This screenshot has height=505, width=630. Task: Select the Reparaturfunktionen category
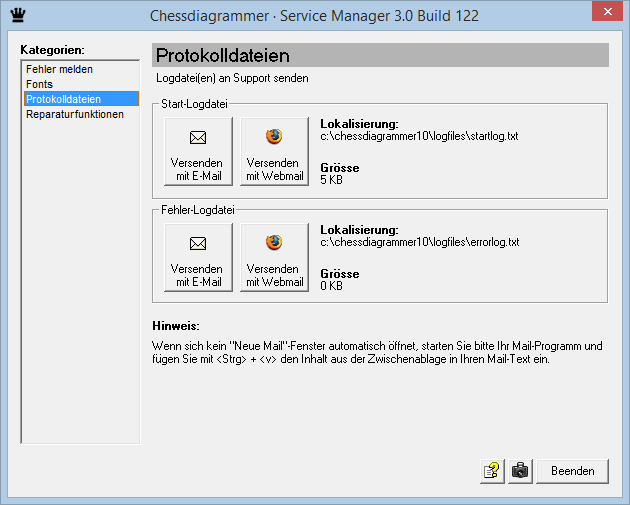[82, 114]
